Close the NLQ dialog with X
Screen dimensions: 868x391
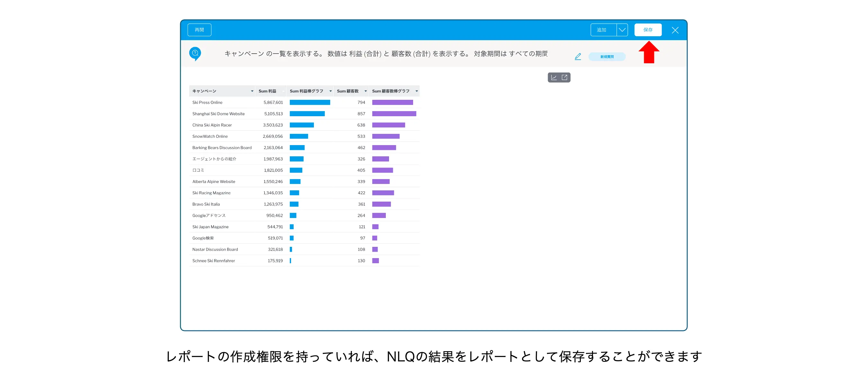(675, 30)
